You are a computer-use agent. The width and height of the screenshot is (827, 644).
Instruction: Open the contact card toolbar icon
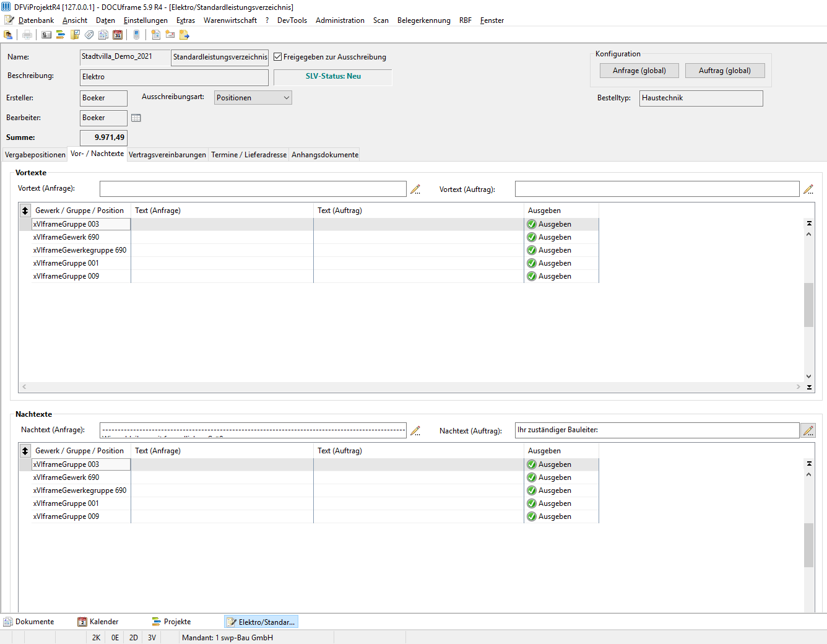tap(46, 35)
